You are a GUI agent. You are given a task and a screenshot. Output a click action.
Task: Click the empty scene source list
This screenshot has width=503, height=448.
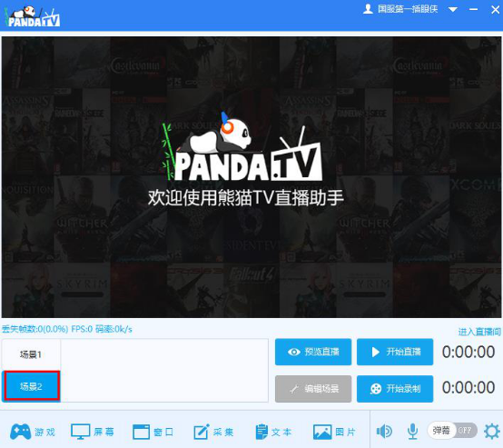click(164, 370)
